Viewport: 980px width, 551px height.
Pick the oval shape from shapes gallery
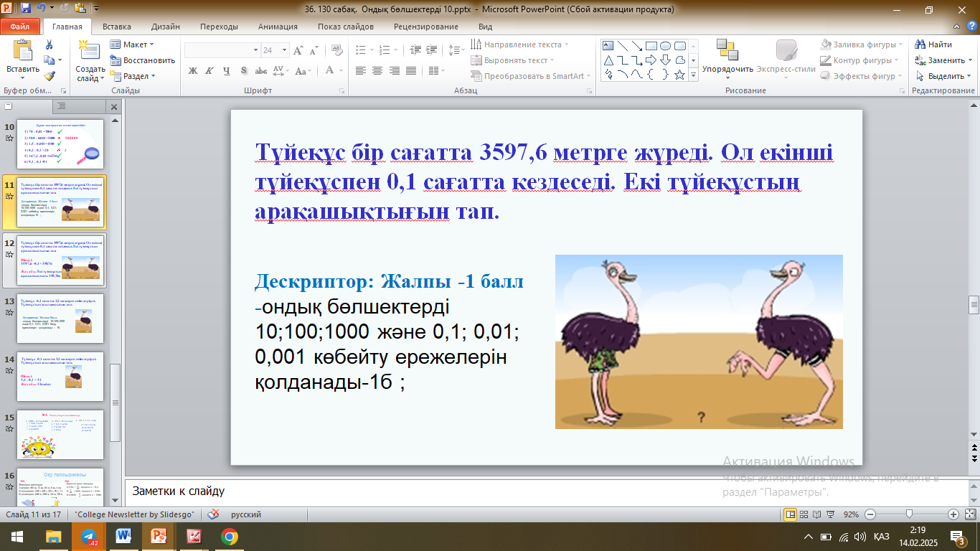(x=665, y=45)
